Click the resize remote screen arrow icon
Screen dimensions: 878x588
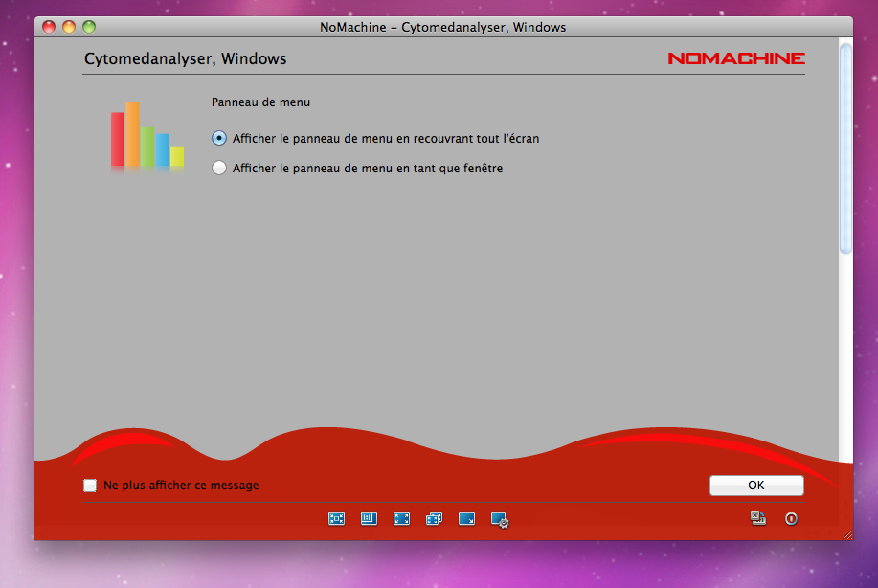coord(466,518)
